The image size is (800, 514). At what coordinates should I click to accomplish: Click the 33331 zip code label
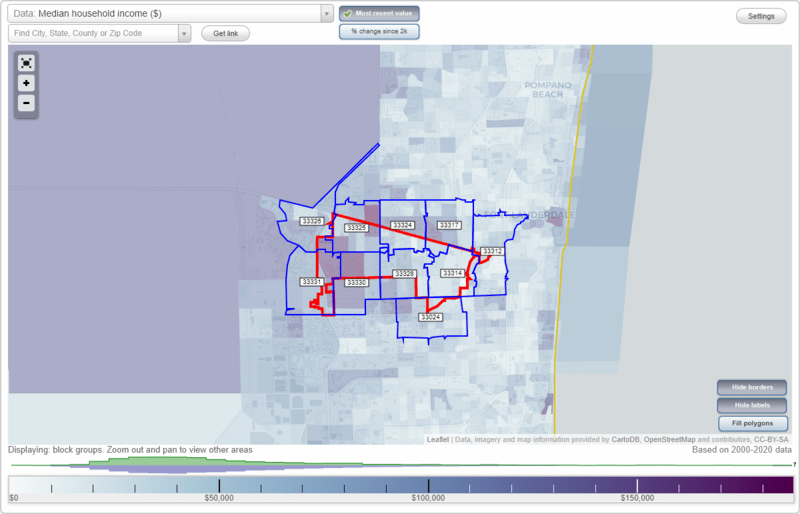[x=311, y=282]
